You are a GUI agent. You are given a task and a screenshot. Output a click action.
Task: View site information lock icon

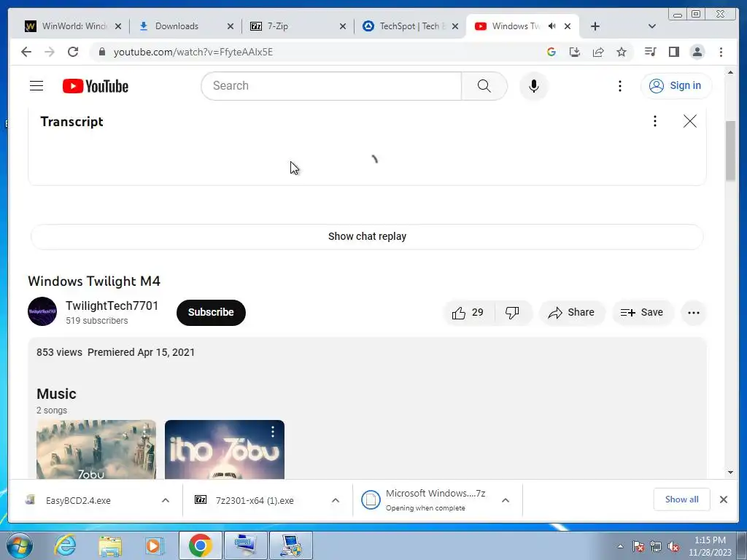[x=102, y=52]
